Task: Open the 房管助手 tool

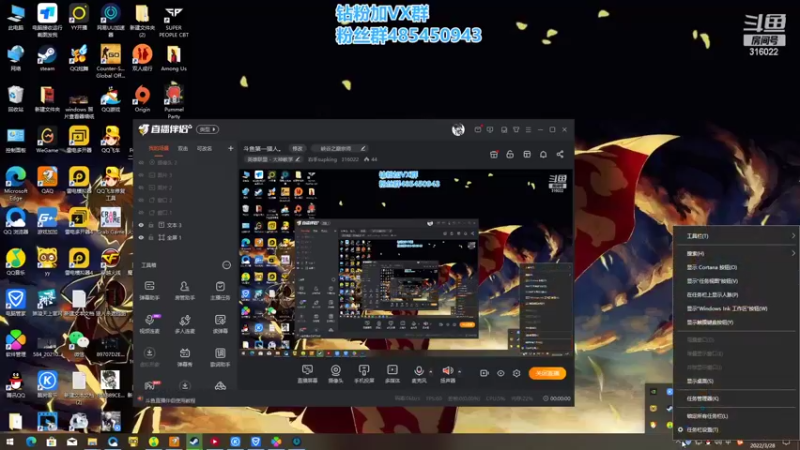Action: point(185,290)
